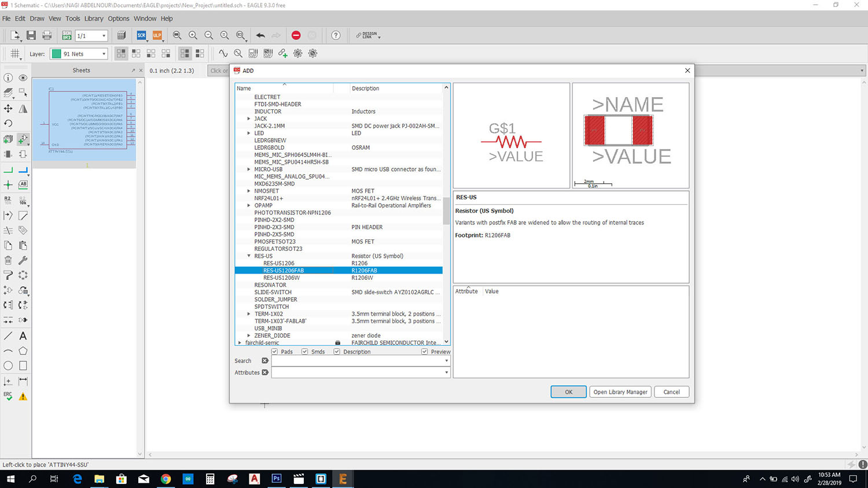Image resolution: width=868 pixels, height=488 pixels.
Task: Open Calculator from the taskbar
Action: click(x=210, y=479)
